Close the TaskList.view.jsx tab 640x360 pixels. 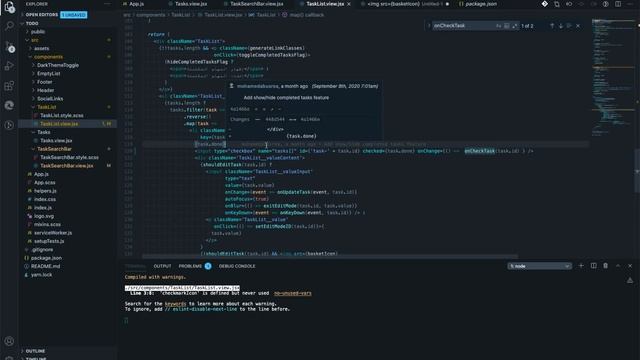(x=349, y=4)
